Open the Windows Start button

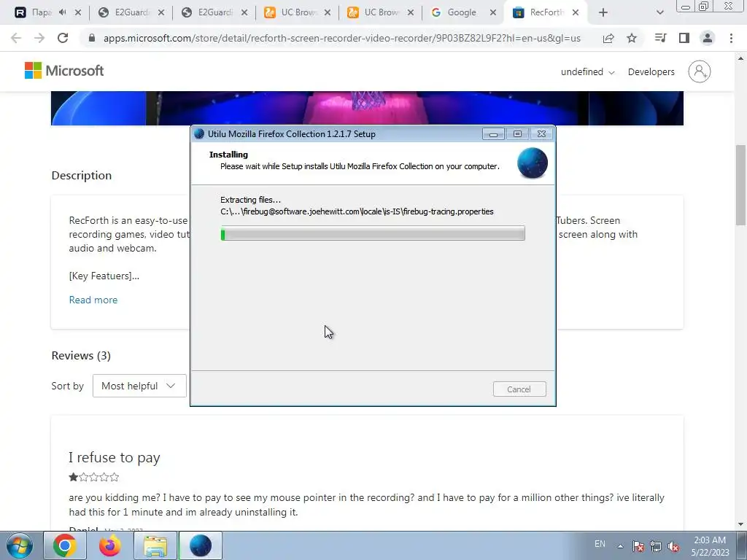click(x=19, y=545)
